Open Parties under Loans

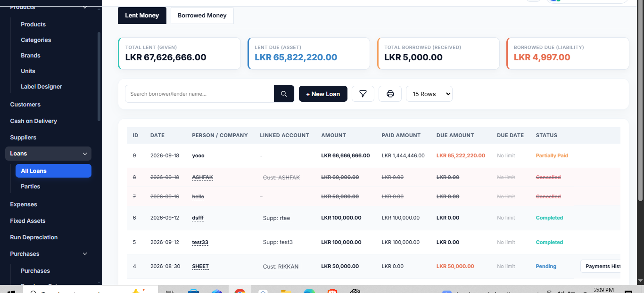(x=31, y=187)
